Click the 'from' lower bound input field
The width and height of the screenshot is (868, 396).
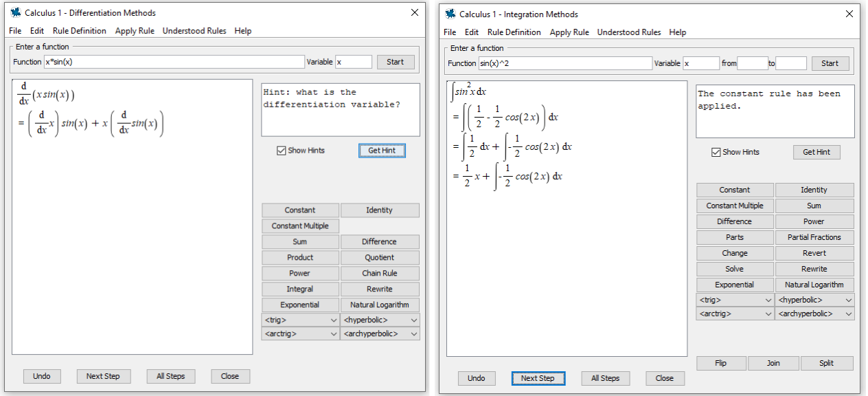point(752,63)
